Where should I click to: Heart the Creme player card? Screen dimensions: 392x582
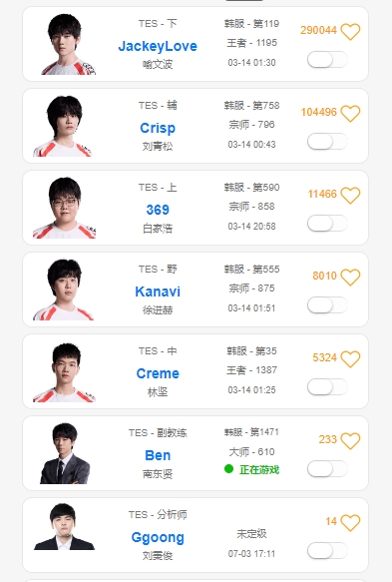coord(350,359)
